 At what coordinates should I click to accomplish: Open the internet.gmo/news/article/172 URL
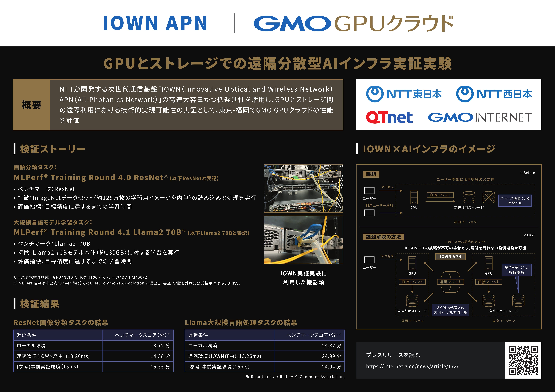tap(412, 366)
